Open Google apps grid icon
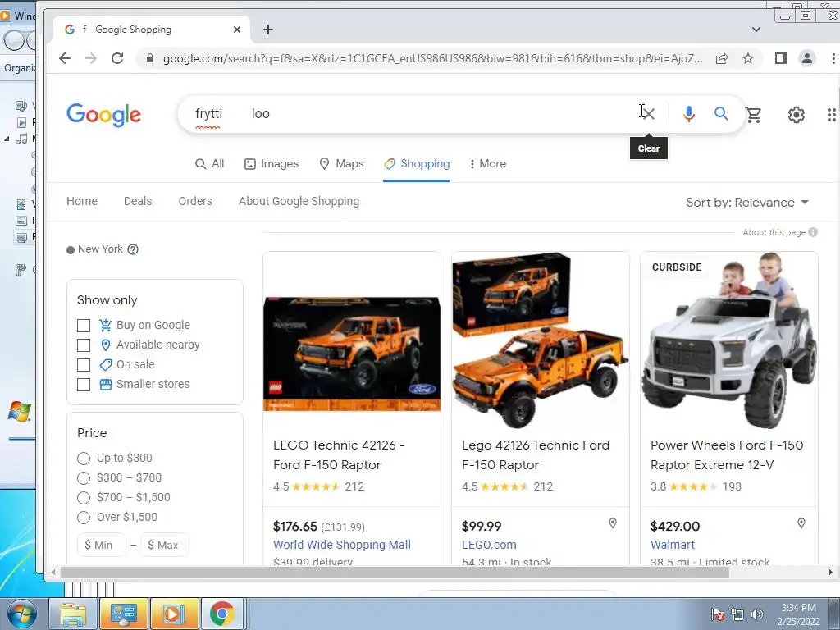Image resolution: width=840 pixels, height=630 pixels. click(831, 115)
